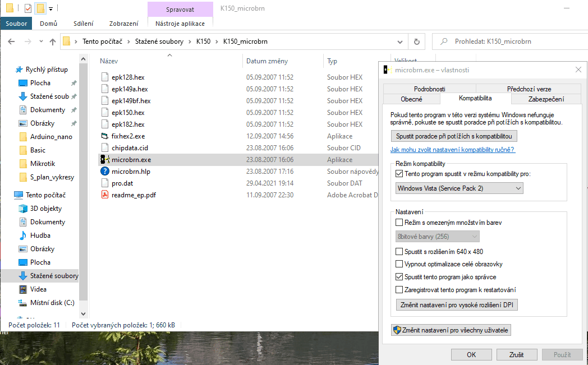
Task: Click the fixhex2.exe application icon
Action: point(104,136)
